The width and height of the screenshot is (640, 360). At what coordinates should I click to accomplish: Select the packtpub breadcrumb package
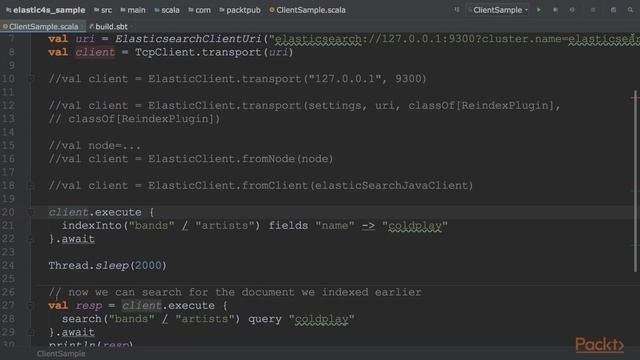(x=240, y=10)
